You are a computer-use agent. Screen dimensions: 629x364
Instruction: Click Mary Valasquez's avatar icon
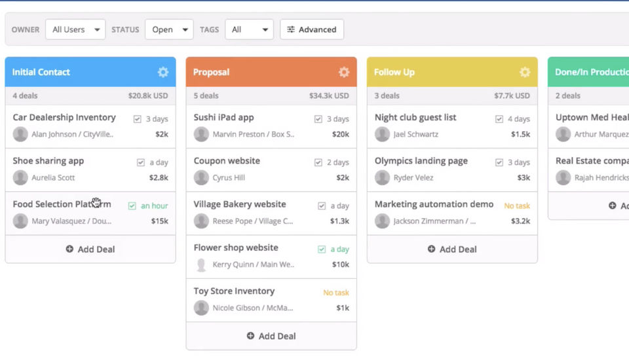[20, 221]
